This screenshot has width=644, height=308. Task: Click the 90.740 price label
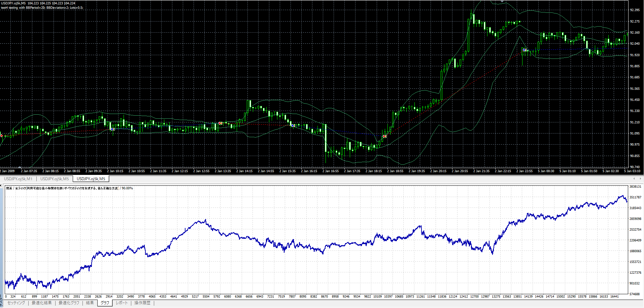[x=635, y=167]
